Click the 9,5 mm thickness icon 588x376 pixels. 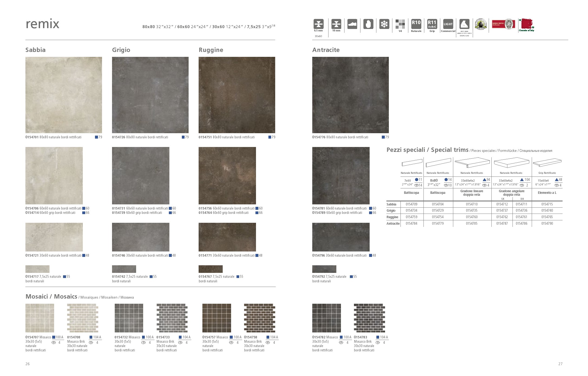(318, 24)
